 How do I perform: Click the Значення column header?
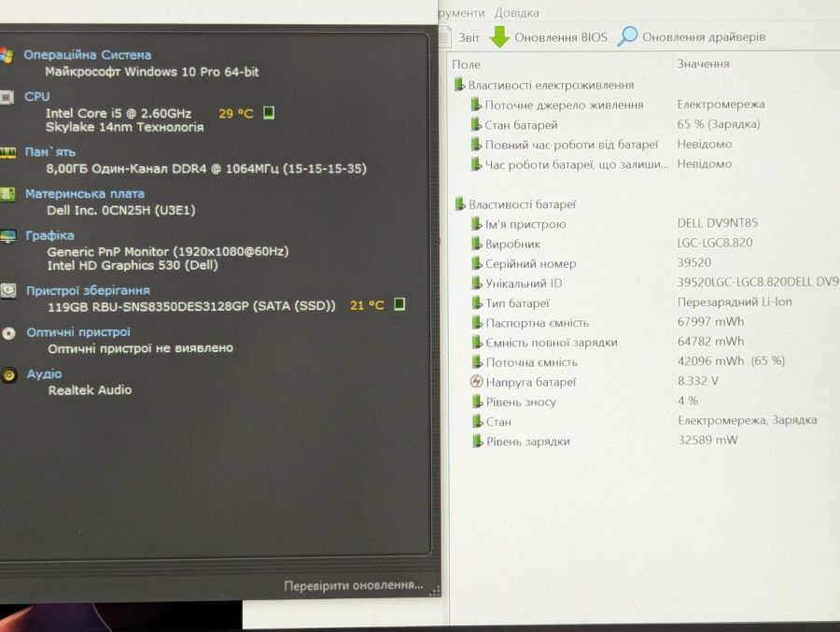click(704, 63)
